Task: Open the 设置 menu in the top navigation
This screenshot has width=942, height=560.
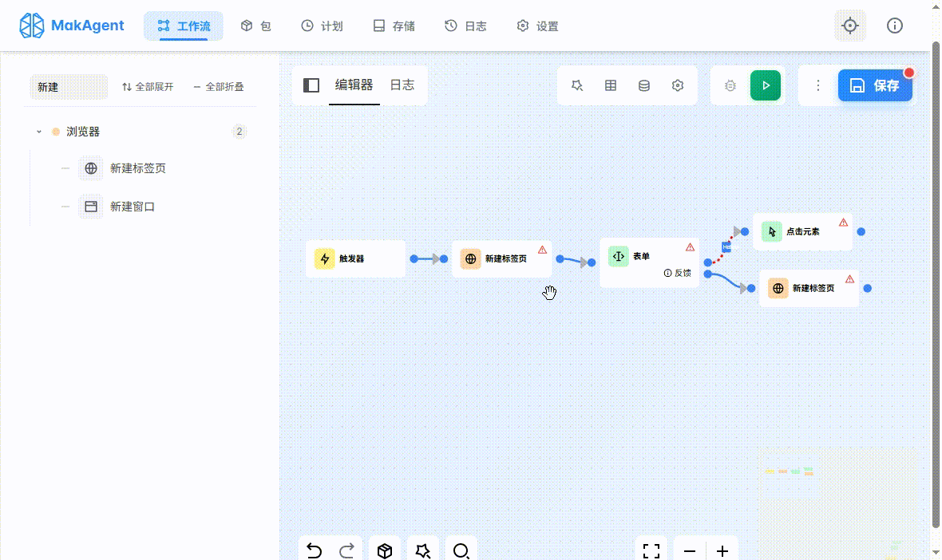Action: (x=537, y=25)
